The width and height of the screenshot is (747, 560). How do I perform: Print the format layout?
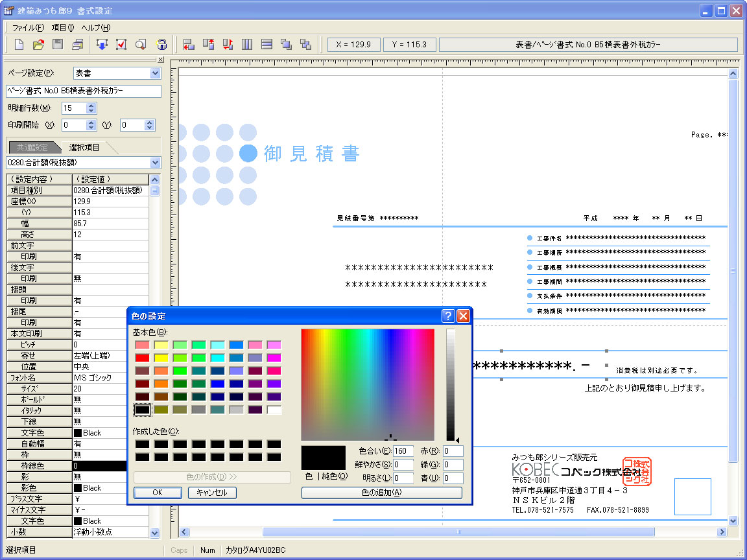(x=78, y=45)
